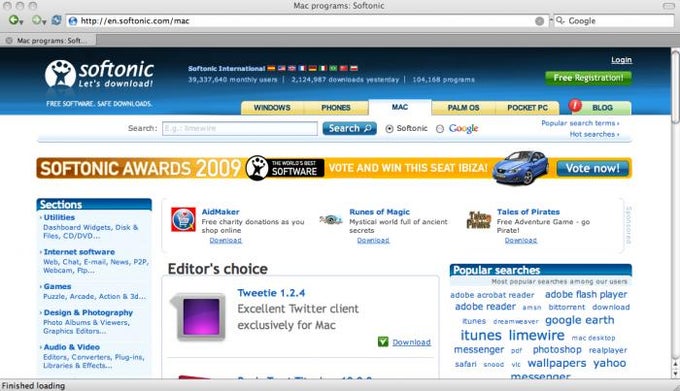The image size is (680, 391).
Task: Open the Audio & Video section
Action: (x=72, y=347)
